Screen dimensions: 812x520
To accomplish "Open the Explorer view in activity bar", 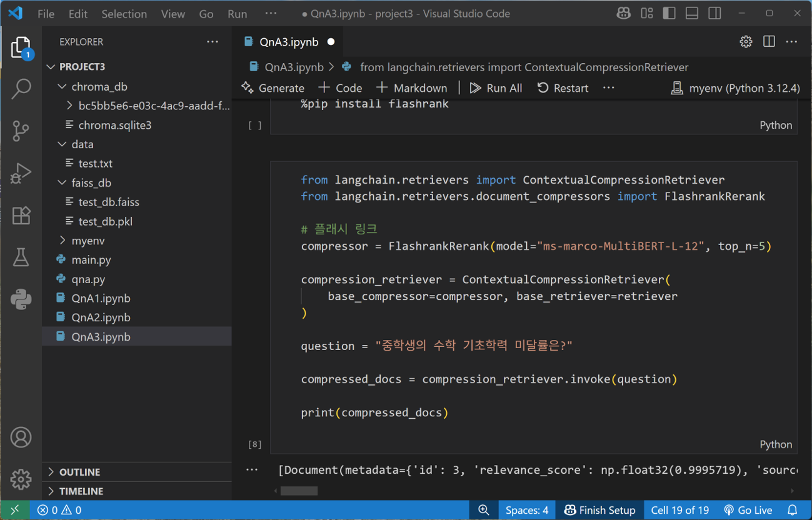I will (x=21, y=47).
